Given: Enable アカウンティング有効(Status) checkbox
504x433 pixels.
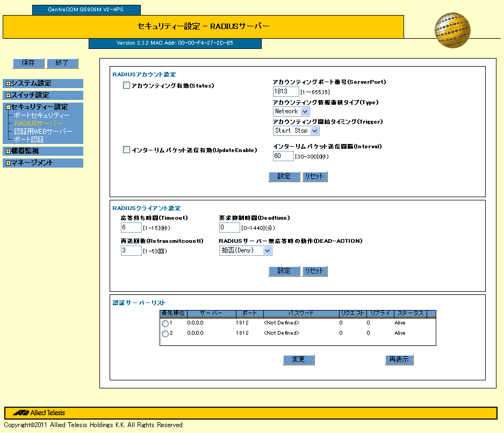Looking at the screenshot, I should point(126,85).
